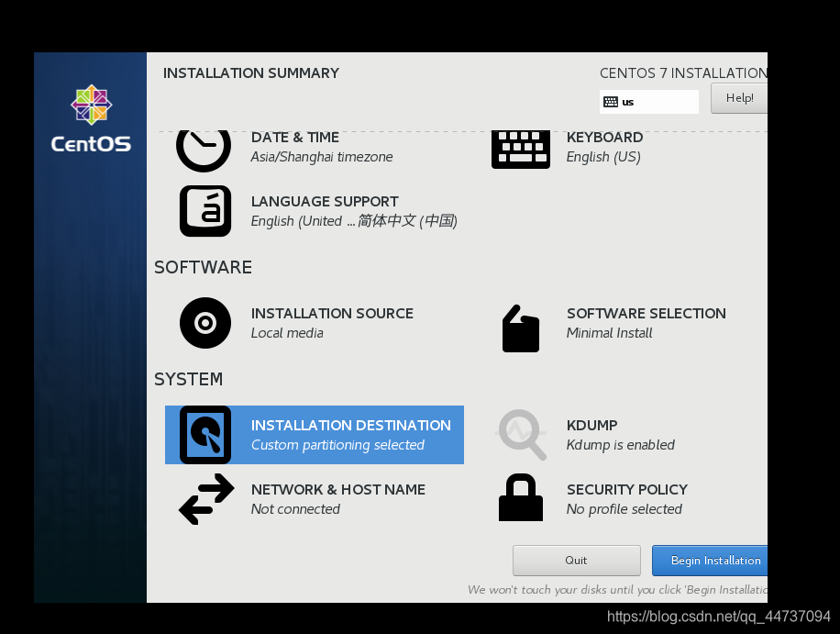Click 'English (United …' language status
This screenshot has width=840, height=634.
point(354,221)
